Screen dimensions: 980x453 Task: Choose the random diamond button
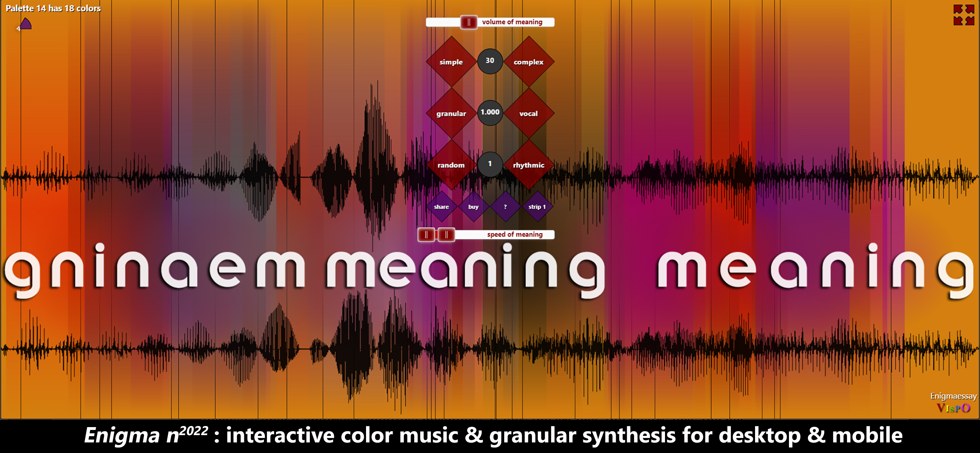(x=451, y=165)
